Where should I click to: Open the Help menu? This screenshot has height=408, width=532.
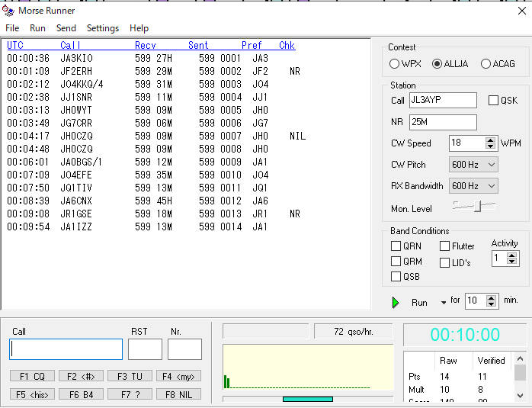point(139,28)
